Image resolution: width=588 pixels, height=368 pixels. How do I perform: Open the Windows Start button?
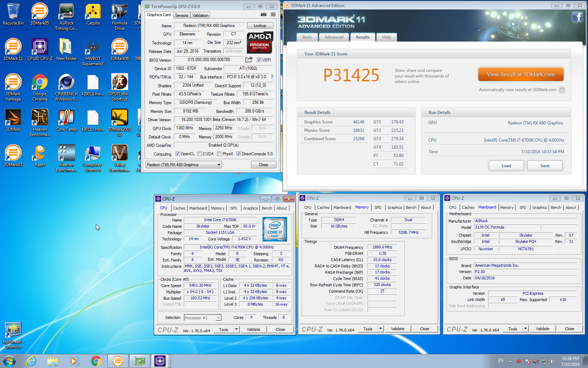tap(9, 361)
